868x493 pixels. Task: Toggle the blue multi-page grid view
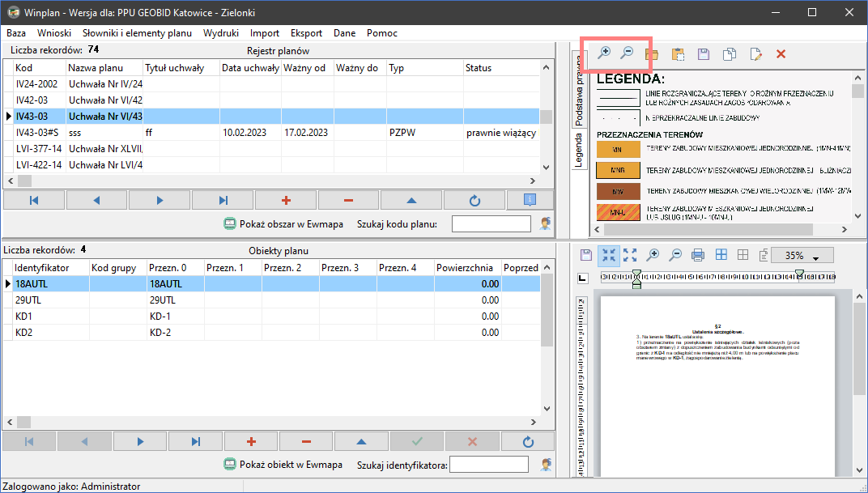pyautogui.click(x=721, y=256)
